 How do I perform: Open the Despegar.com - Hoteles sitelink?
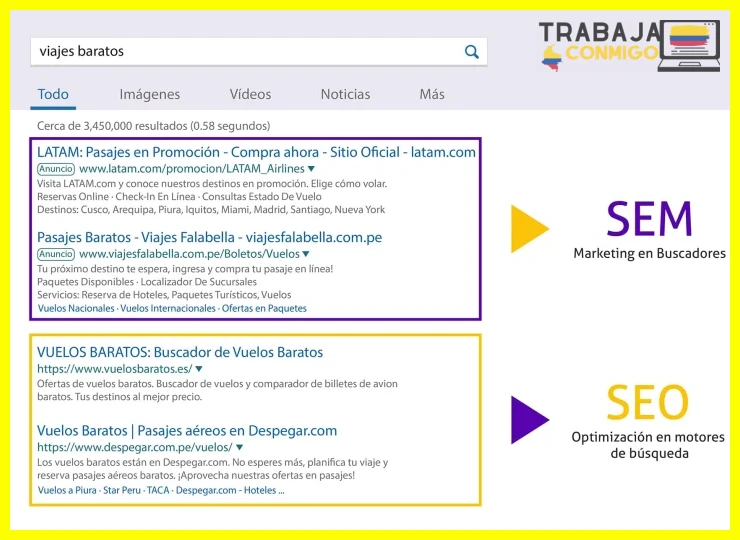click(x=230, y=490)
